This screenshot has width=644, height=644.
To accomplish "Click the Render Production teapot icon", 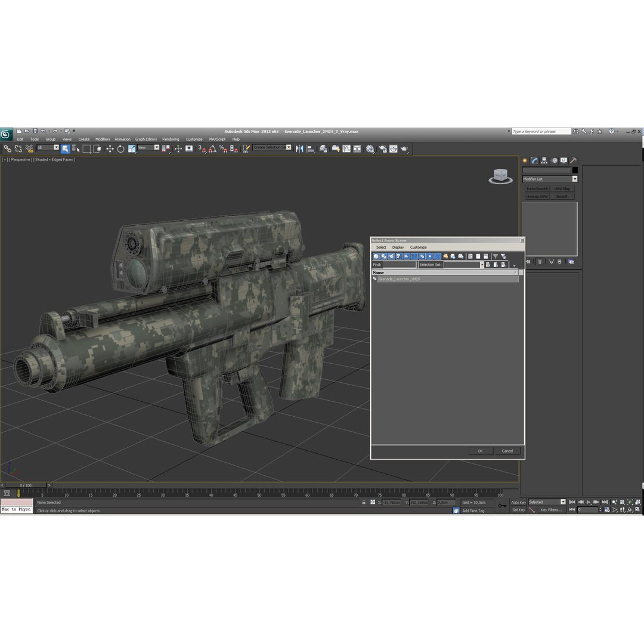I will [404, 148].
